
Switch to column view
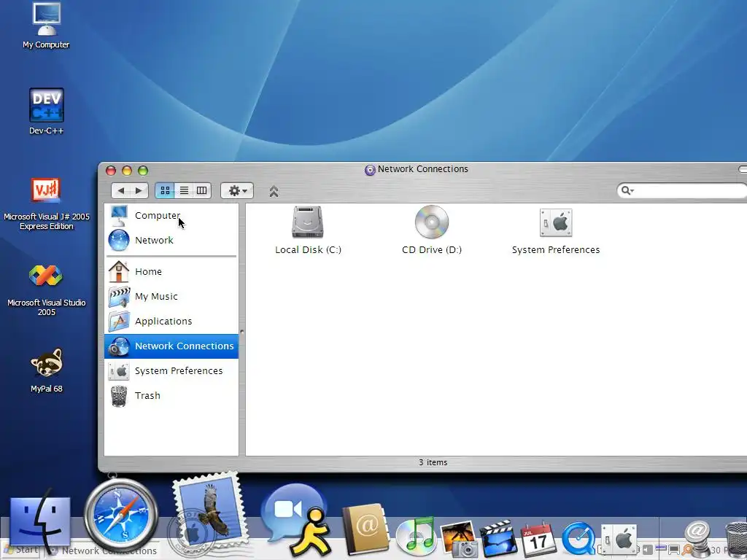point(202,191)
